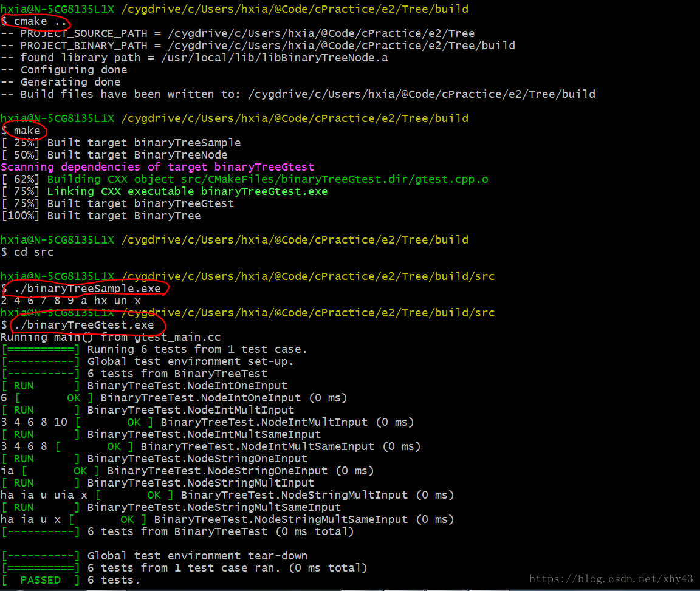Click the 'make' command text
Image resolution: width=700 pixels, height=591 pixels.
[x=27, y=131]
